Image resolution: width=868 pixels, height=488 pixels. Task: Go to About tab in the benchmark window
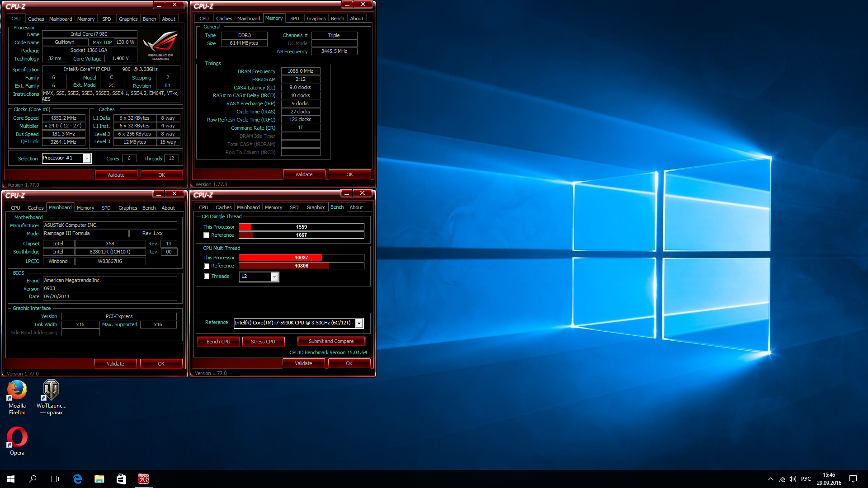[x=356, y=207]
